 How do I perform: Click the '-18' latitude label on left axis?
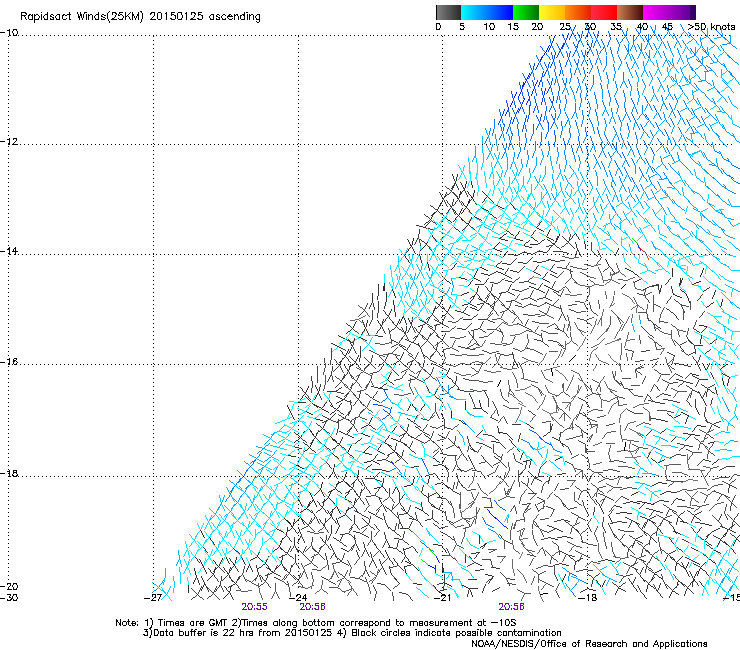[9, 473]
